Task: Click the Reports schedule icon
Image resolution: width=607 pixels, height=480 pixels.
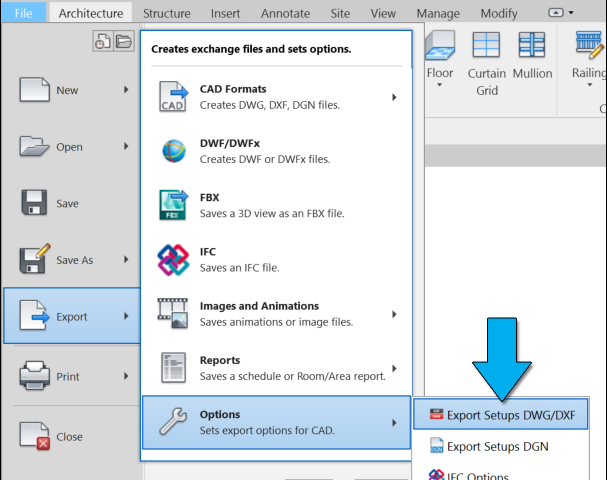Action: pos(173,368)
